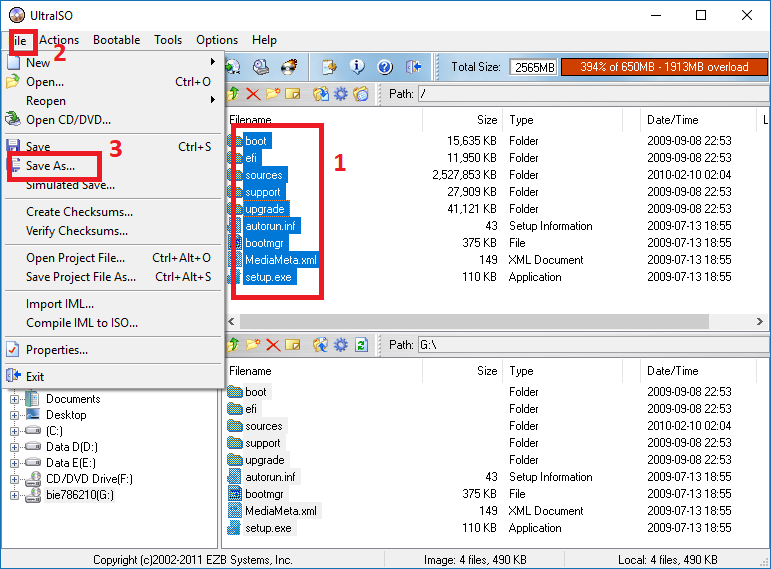771x569 pixels.
Task: Open the Reopen submenu arrow
Action: (x=212, y=100)
